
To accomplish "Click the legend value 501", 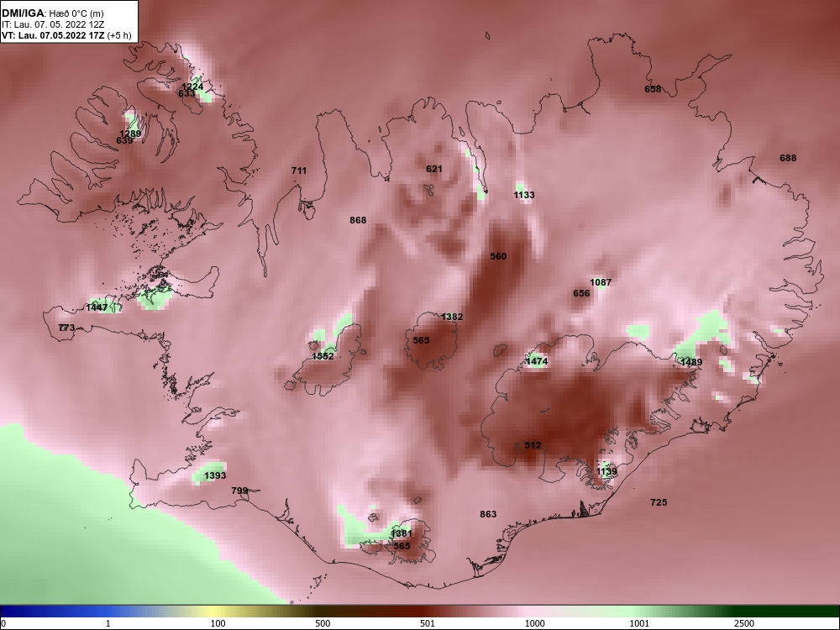I will point(427,623).
